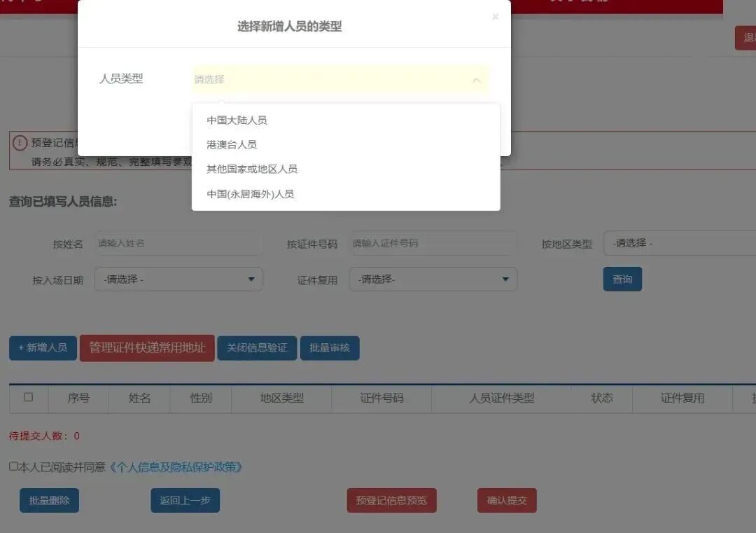Click the 关闭信息验证 button
This screenshot has width=756, height=533.
pyautogui.click(x=257, y=348)
